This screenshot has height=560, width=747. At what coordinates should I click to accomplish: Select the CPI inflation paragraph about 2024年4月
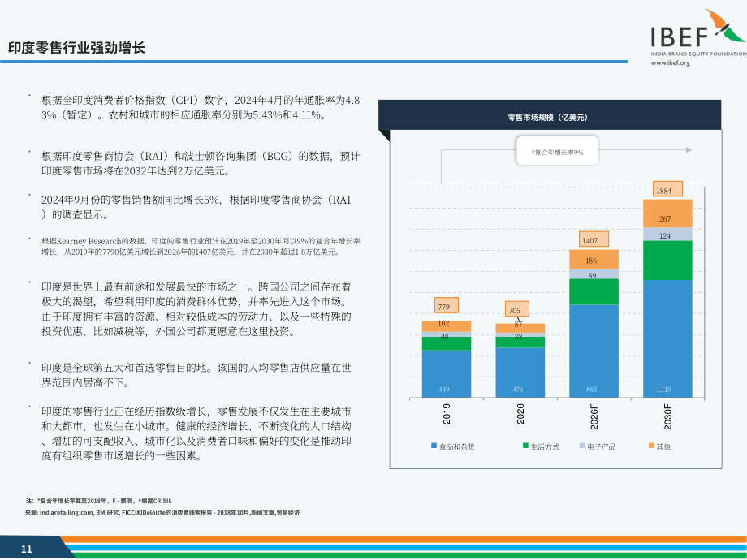201,108
